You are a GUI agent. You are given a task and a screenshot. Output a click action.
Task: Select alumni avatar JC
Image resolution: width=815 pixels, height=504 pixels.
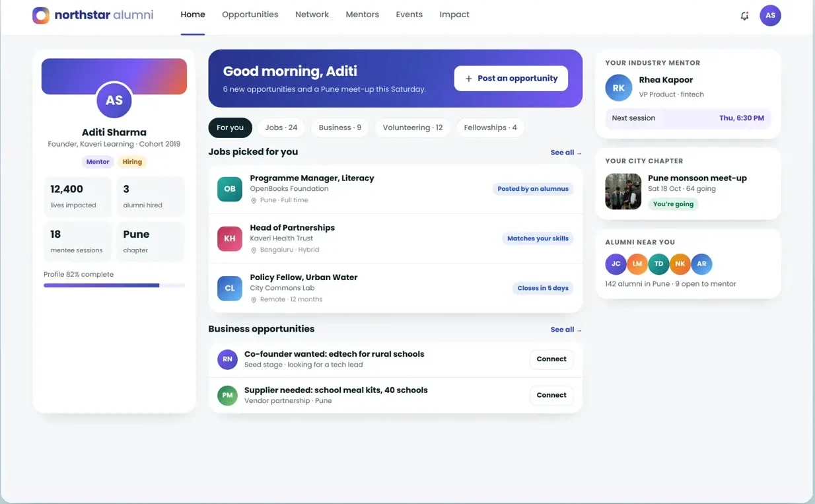pos(616,264)
